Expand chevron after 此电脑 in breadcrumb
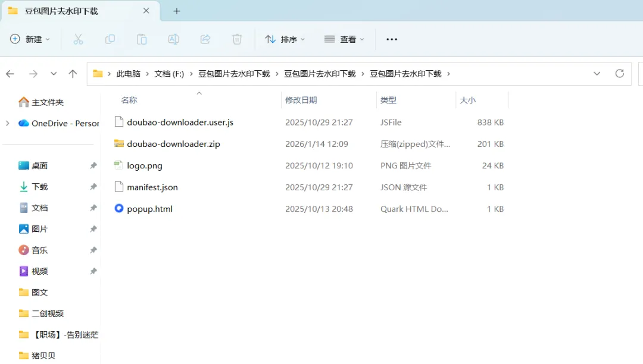The image size is (643, 364). coord(147,74)
